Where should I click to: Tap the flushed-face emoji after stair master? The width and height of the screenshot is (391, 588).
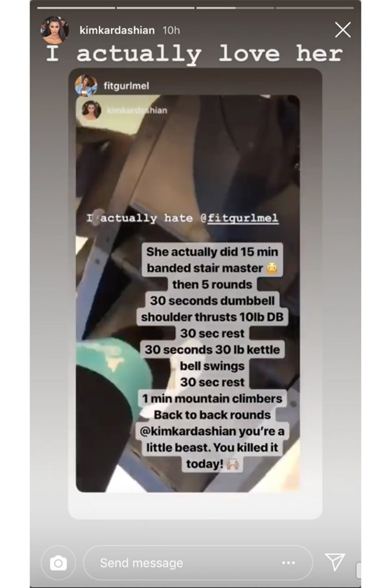click(272, 268)
